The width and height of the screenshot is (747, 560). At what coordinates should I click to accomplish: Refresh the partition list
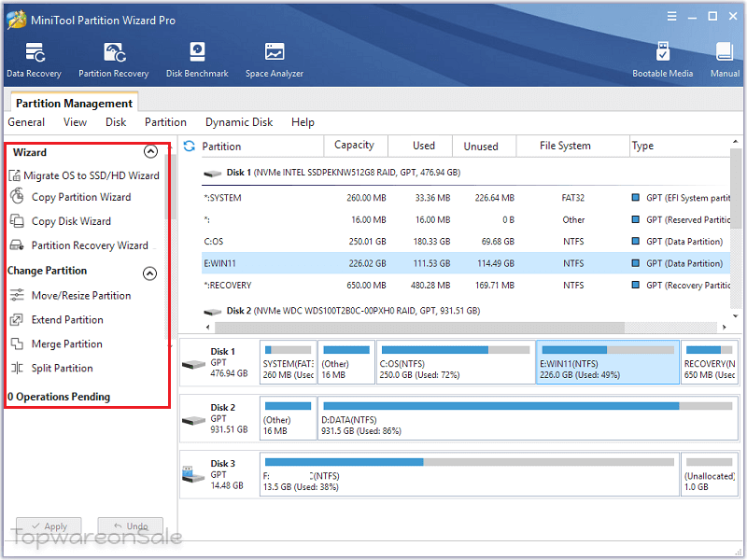tap(190, 147)
